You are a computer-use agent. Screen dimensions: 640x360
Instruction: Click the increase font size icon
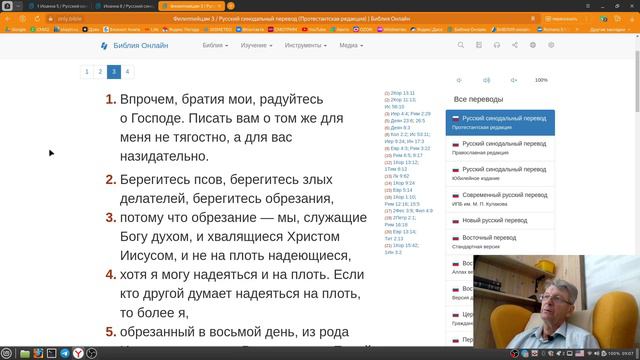(513, 80)
